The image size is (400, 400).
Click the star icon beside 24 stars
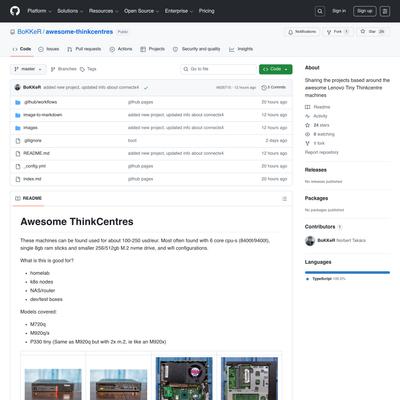(x=307, y=125)
